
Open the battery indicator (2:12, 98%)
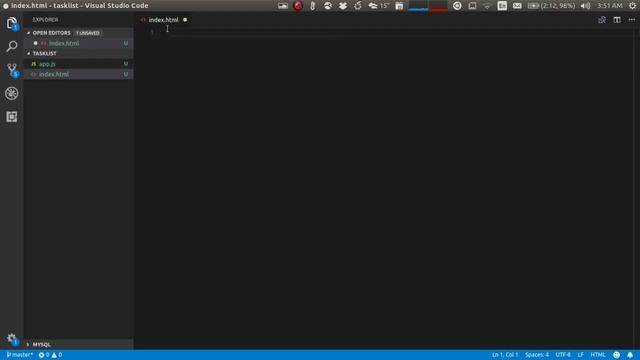(x=551, y=6)
